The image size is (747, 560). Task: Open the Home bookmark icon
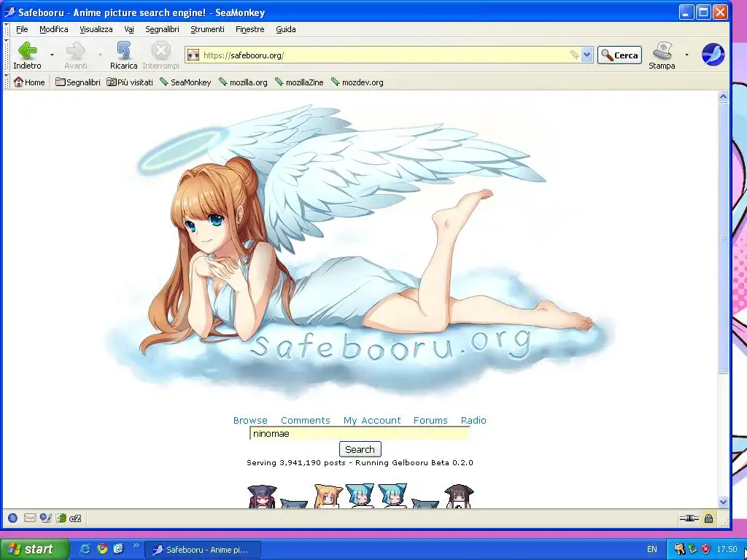29,82
